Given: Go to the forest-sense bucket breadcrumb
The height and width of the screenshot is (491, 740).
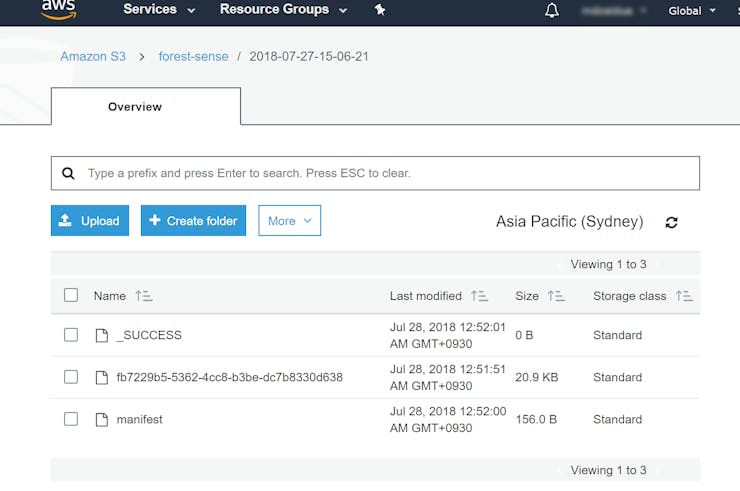Looking at the screenshot, I should [x=193, y=57].
